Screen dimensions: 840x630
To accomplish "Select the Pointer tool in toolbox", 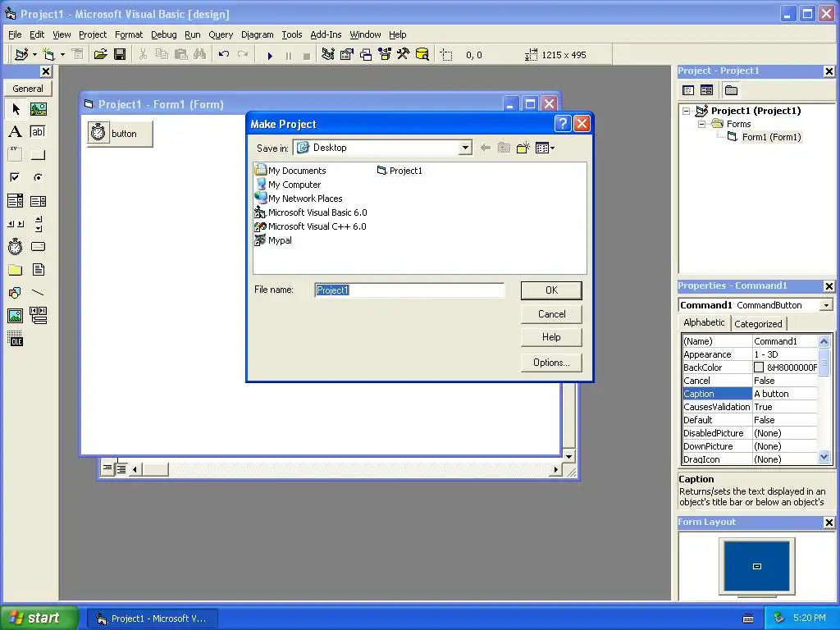I will (16, 109).
